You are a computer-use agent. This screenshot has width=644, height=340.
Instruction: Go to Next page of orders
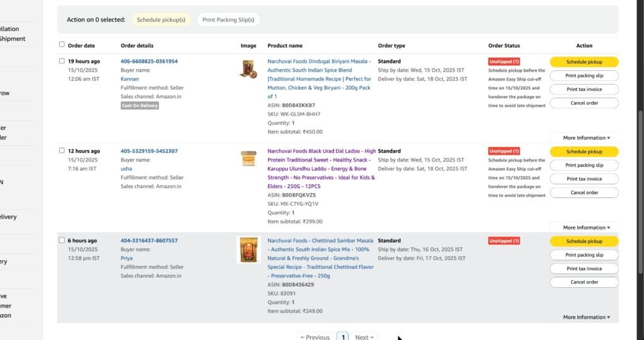(x=364, y=337)
